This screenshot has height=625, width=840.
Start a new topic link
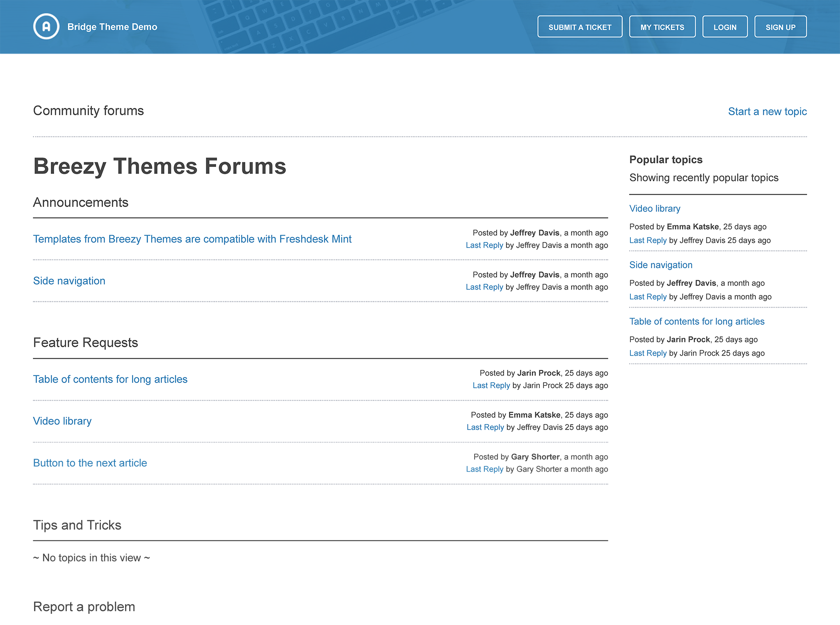point(767,112)
